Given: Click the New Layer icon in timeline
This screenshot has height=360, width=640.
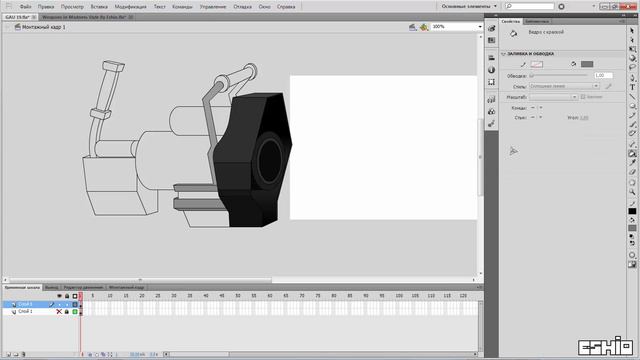Looking at the screenshot, I should (8, 354).
